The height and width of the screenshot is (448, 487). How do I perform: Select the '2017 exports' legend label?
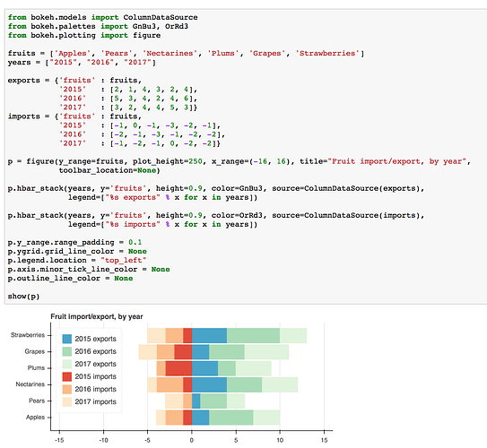click(x=95, y=364)
